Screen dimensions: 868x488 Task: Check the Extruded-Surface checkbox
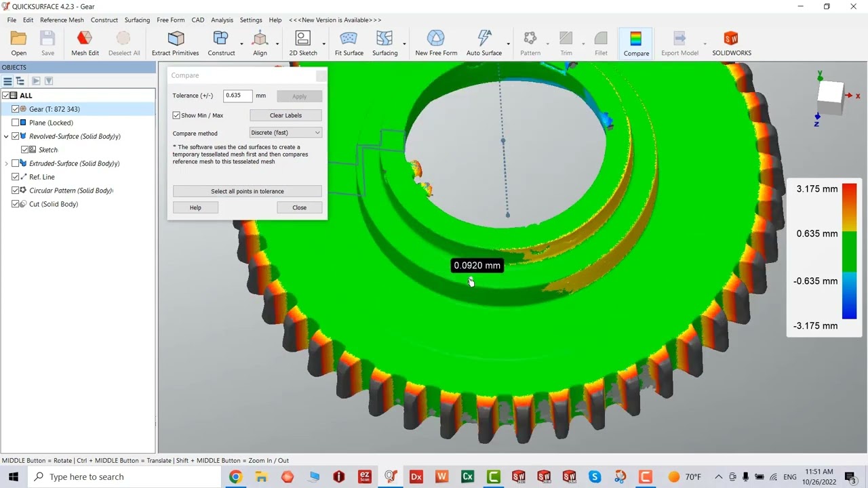pyautogui.click(x=16, y=163)
